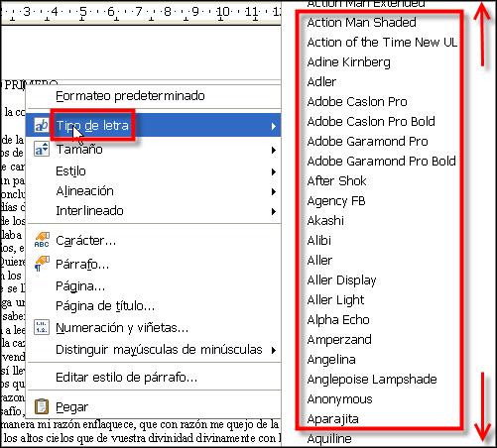The height and width of the screenshot is (448, 497).
Task: Click the Párrafo paragraph icon
Action: tap(42, 264)
